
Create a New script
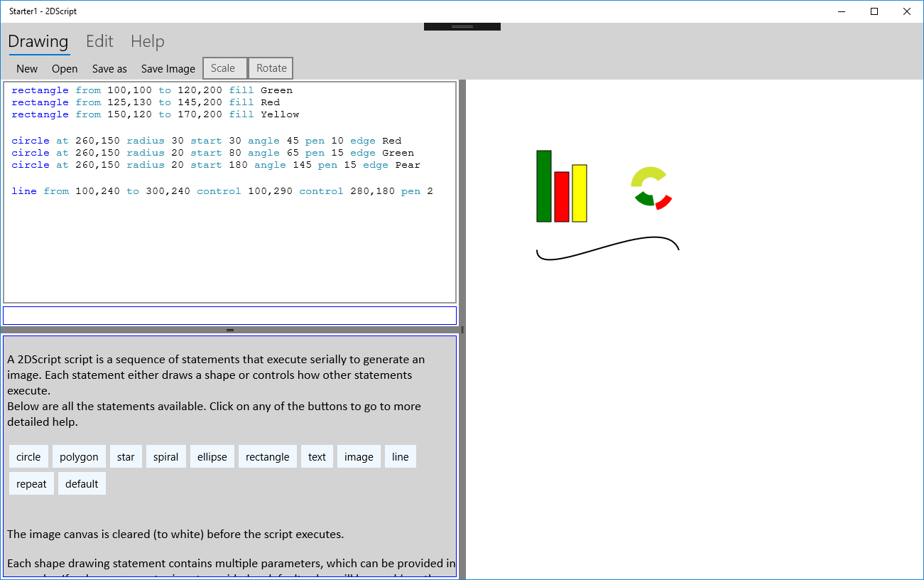click(x=27, y=69)
